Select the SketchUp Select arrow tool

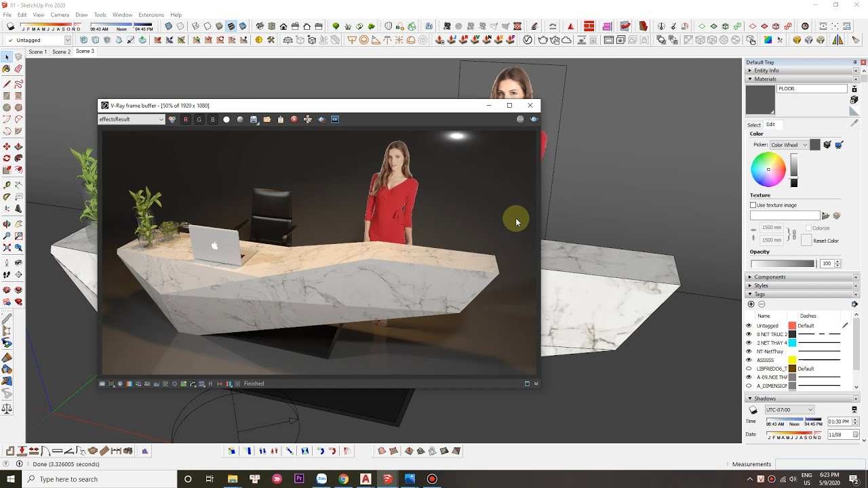[x=7, y=57]
